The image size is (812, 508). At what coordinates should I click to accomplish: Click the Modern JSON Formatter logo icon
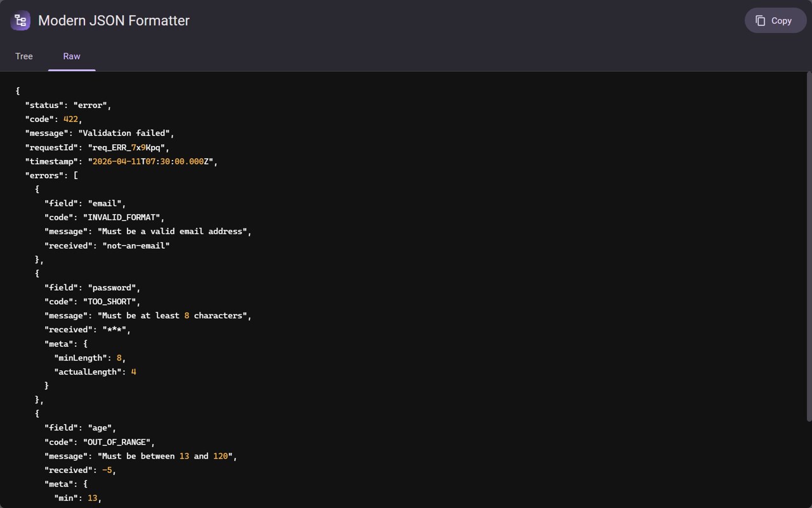(x=21, y=21)
